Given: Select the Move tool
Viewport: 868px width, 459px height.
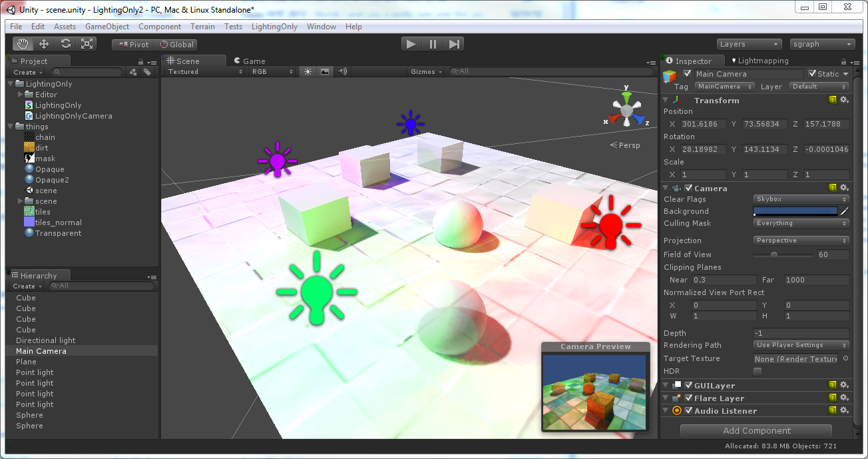Looking at the screenshot, I should coord(44,44).
